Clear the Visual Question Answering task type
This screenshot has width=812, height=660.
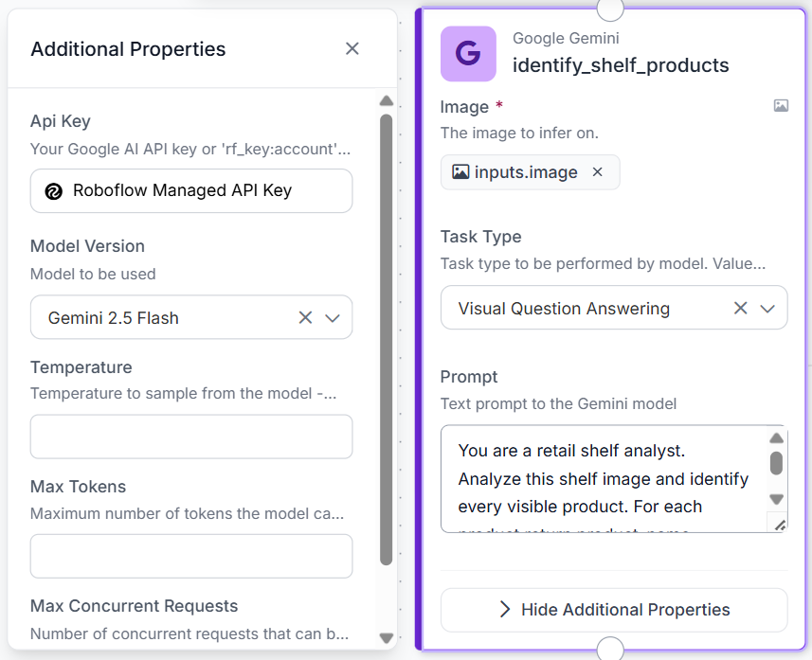pyautogui.click(x=741, y=308)
